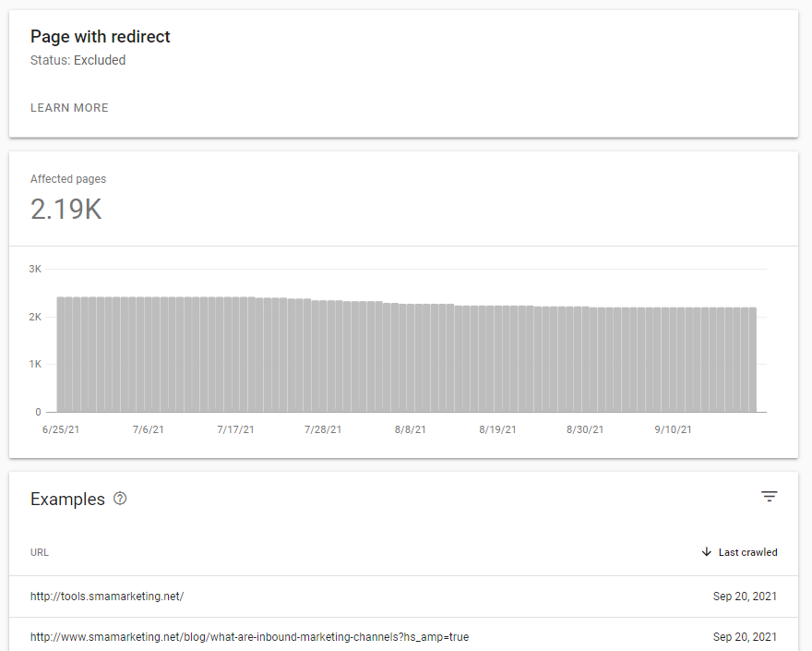This screenshot has height=651, width=812.
Task: Select the chart bar above 8/19/21
Action: pyautogui.click(x=497, y=358)
